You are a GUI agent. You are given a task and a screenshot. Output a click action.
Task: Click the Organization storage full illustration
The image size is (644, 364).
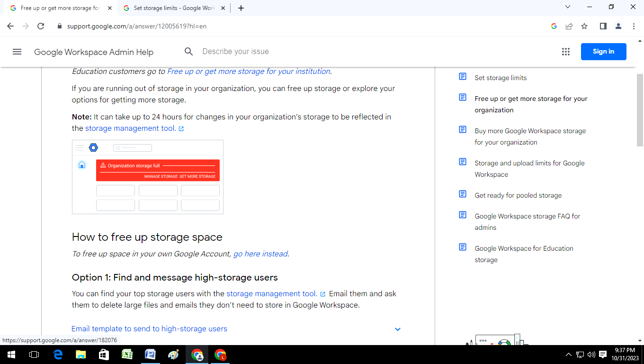148,177
